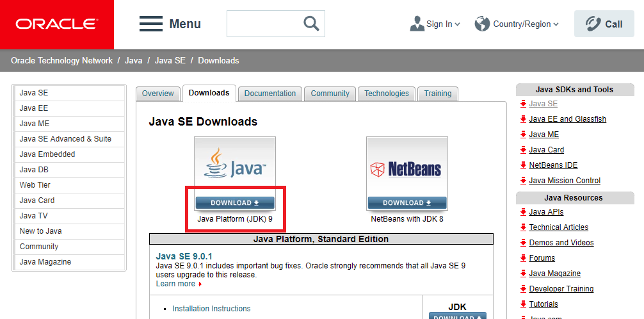Open Java Mission Control link

click(565, 181)
